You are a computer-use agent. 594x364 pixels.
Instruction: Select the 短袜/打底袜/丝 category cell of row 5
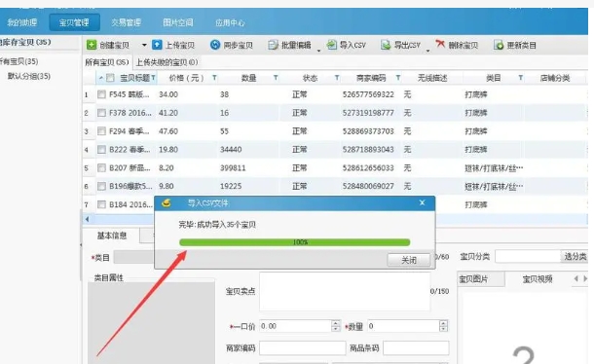[x=494, y=167]
